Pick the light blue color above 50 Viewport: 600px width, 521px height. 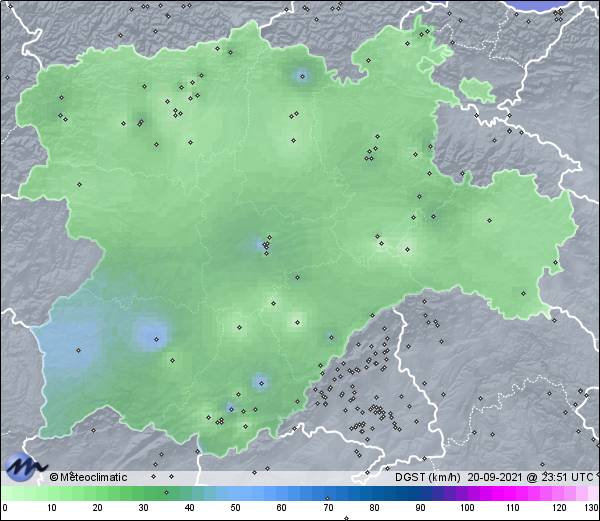(235, 493)
